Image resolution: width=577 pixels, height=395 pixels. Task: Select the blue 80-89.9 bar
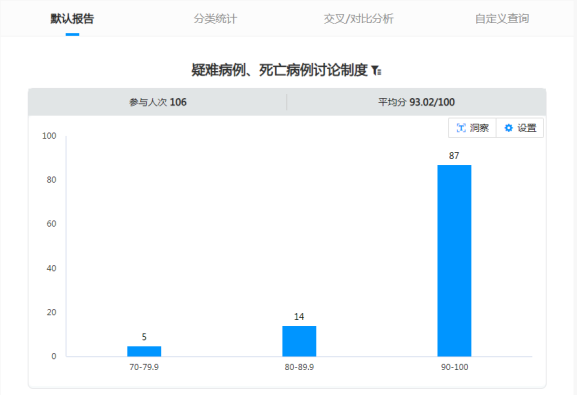tap(299, 341)
